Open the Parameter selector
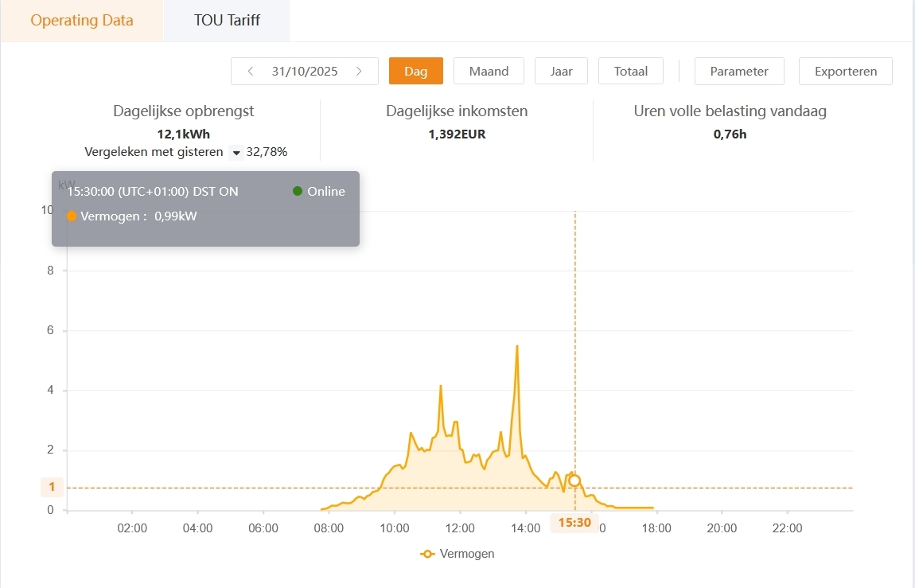915x588 pixels. click(739, 72)
